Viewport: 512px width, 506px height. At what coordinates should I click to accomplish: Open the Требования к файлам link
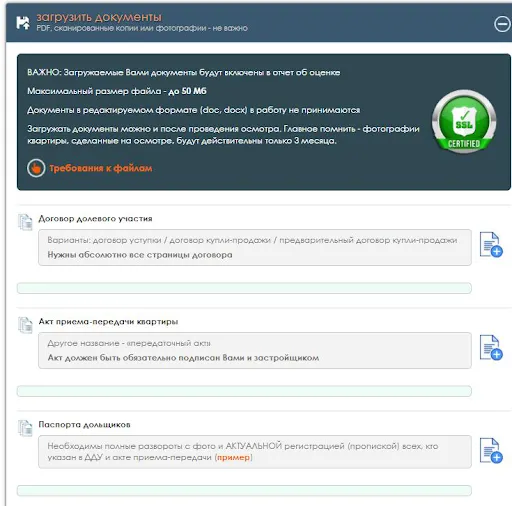pyautogui.click(x=101, y=168)
